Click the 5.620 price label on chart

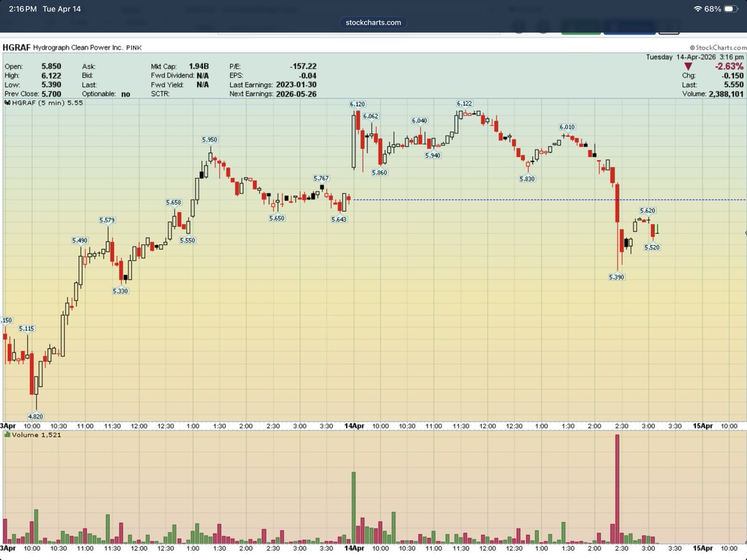click(647, 211)
